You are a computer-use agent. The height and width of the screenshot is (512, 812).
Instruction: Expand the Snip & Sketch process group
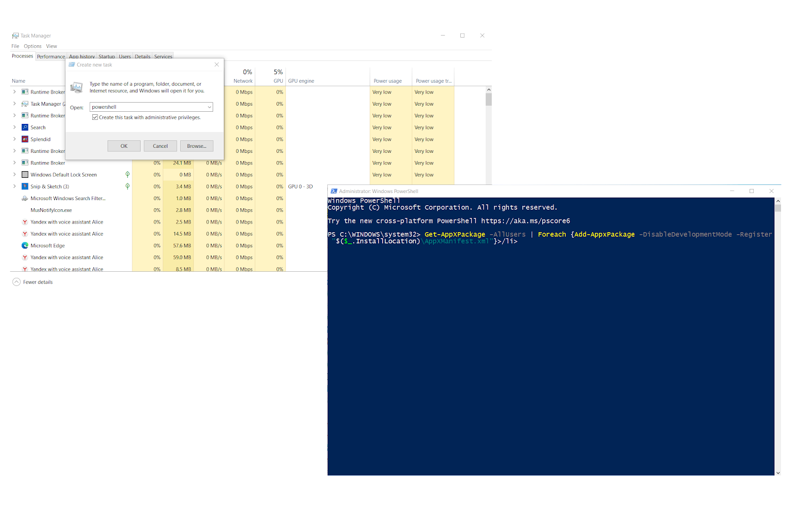coord(15,186)
